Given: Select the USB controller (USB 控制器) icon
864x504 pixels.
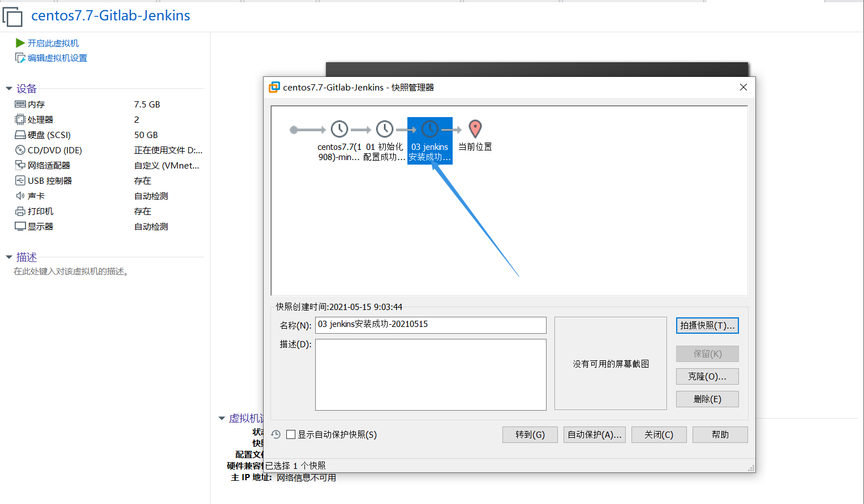Looking at the screenshot, I should pos(20,180).
